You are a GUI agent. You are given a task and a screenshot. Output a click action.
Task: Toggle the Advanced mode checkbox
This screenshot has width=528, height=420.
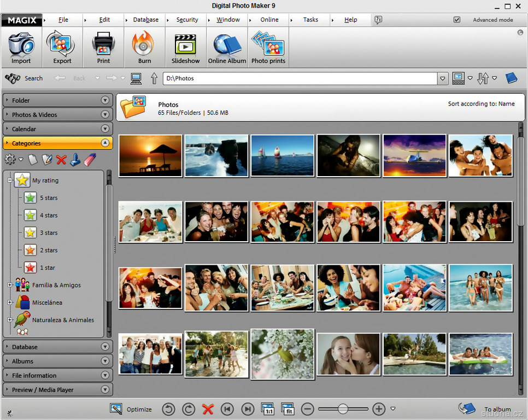point(457,20)
